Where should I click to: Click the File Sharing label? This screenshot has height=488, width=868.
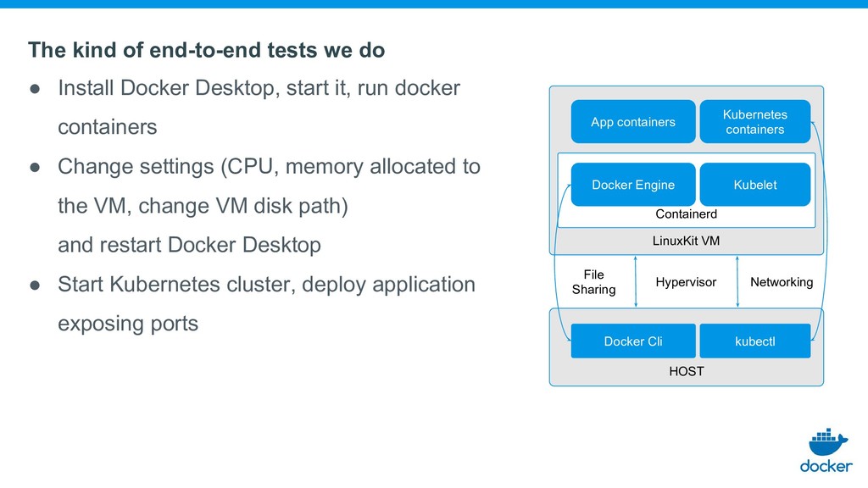click(593, 281)
